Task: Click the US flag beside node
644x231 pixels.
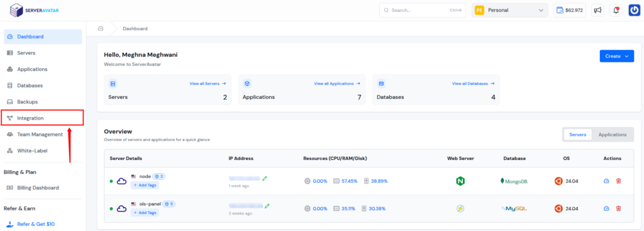Action: 133,176
